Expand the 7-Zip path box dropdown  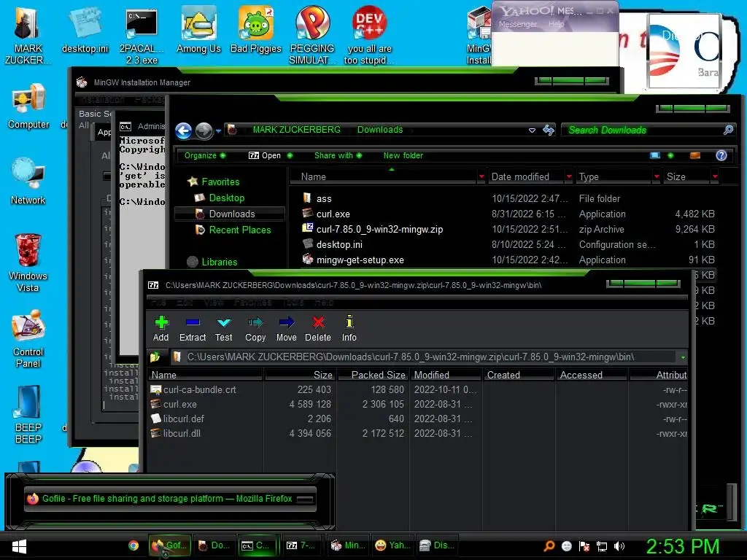(683, 357)
